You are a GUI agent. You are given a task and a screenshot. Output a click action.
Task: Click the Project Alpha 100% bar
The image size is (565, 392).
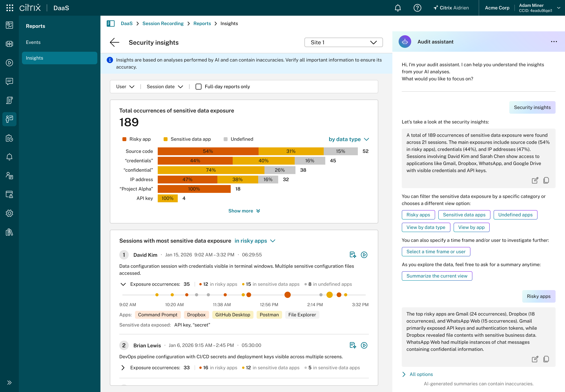(194, 189)
